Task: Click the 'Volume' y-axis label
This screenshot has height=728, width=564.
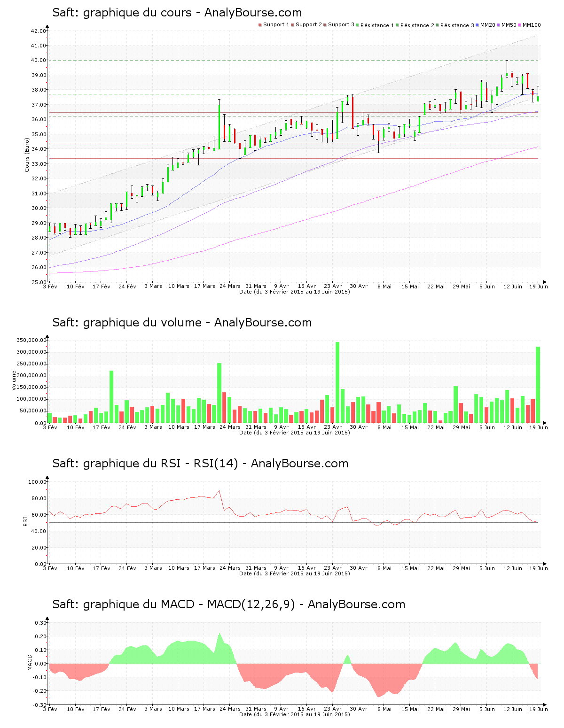Action: click(x=14, y=380)
